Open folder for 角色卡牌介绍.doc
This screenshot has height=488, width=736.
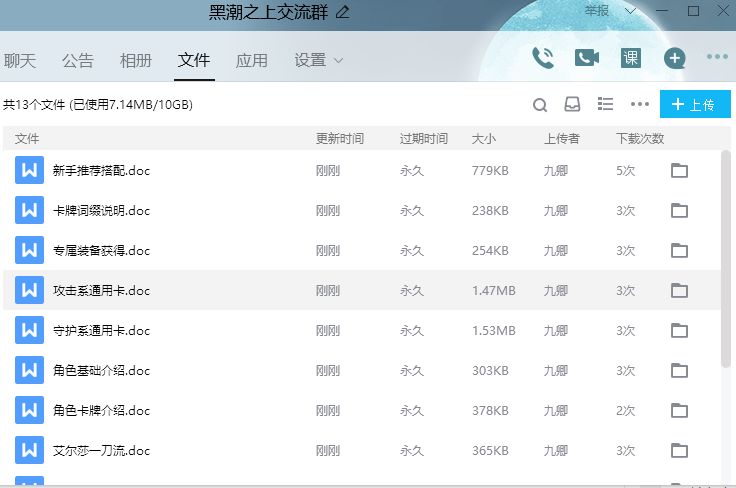click(x=679, y=410)
